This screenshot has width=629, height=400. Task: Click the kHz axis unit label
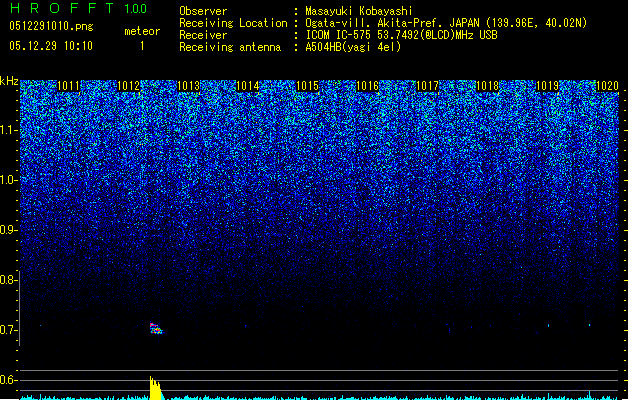[9, 81]
